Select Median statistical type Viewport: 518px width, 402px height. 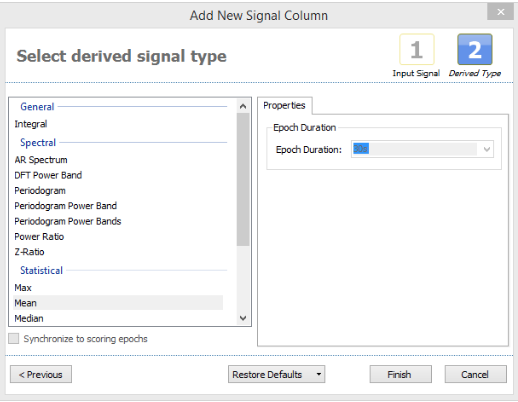[118, 318]
